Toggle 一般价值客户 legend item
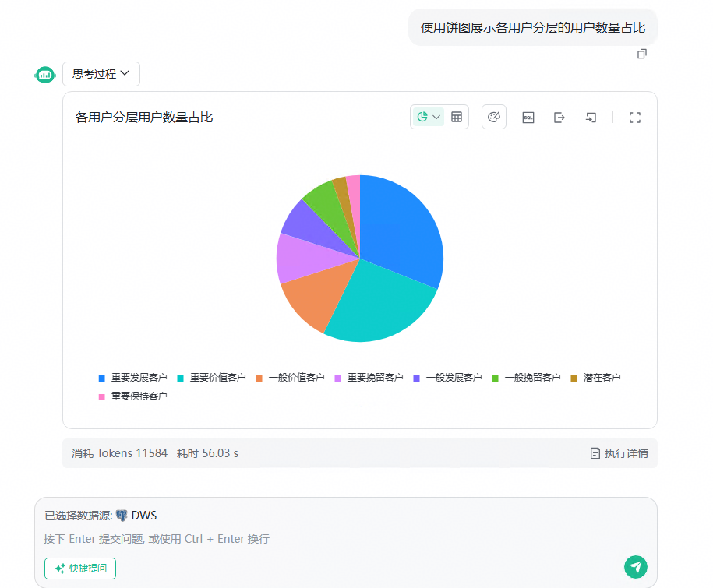This screenshot has width=713, height=588. coord(290,378)
